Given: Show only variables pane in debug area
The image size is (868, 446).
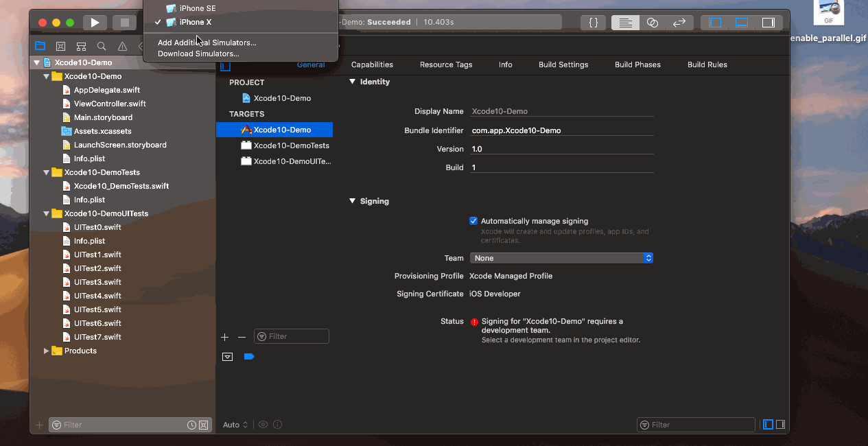Looking at the screenshot, I should tap(769, 425).
